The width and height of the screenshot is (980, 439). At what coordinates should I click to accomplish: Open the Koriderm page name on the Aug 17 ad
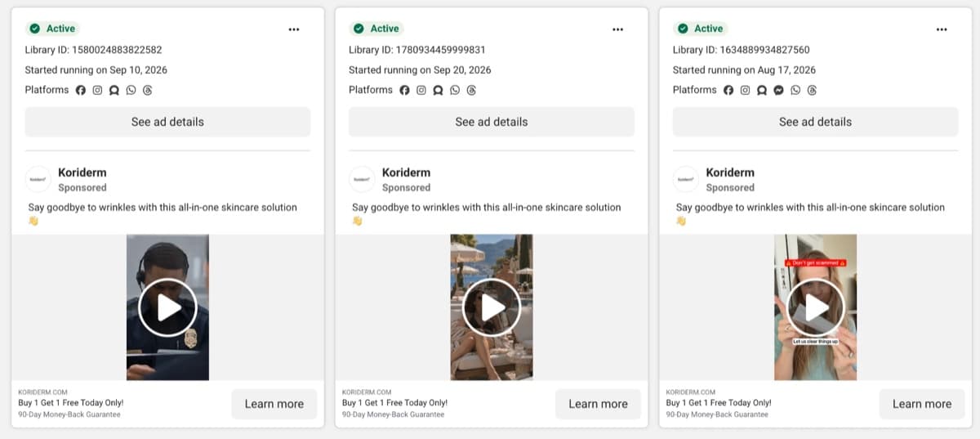coord(730,172)
